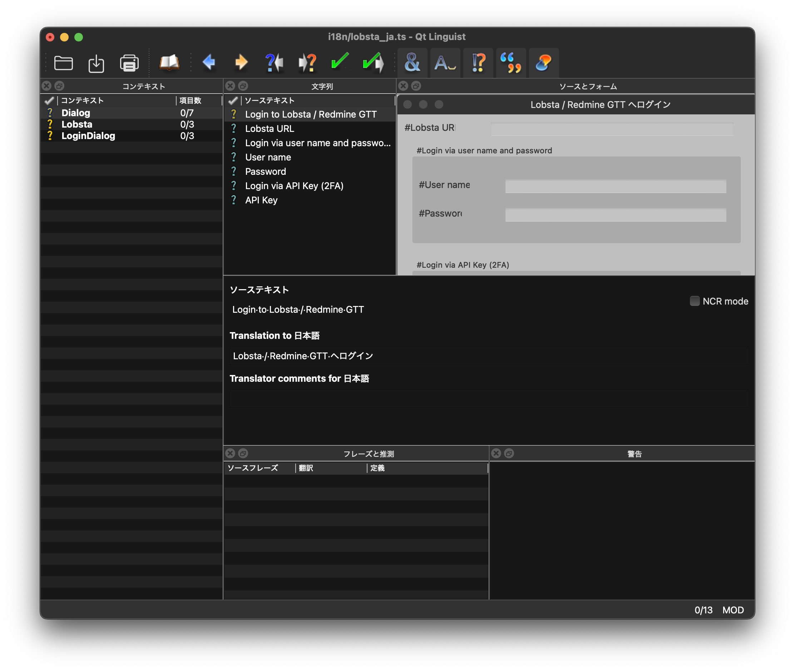Save the translation file using the download icon
This screenshot has height=672, width=795.
[x=96, y=63]
